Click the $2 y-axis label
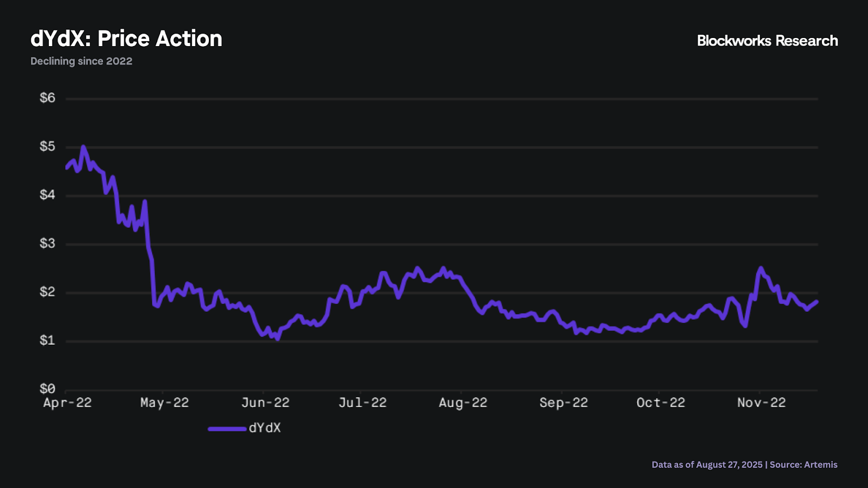The height and width of the screenshot is (488, 868). pyautogui.click(x=47, y=292)
